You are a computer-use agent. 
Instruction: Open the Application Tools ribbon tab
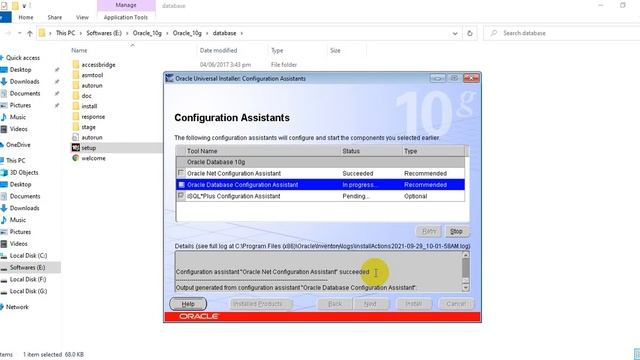pos(126,18)
